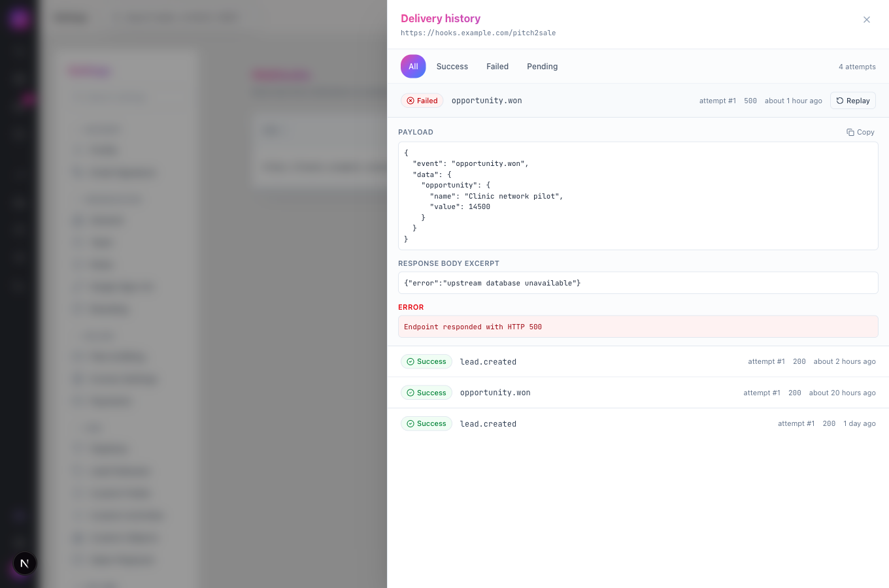The image size is (889, 588).
Task: Click the Delivery history heading
Action: click(441, 18)
